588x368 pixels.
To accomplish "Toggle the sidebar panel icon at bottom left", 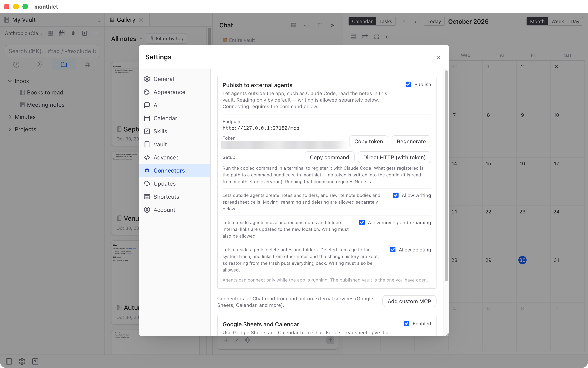I will [9, 361].
